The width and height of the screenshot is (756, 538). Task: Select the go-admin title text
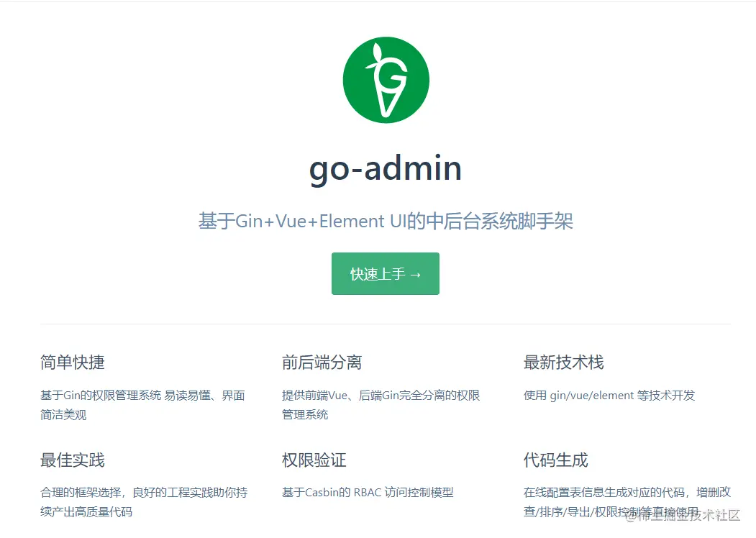[x=386, y=168]
